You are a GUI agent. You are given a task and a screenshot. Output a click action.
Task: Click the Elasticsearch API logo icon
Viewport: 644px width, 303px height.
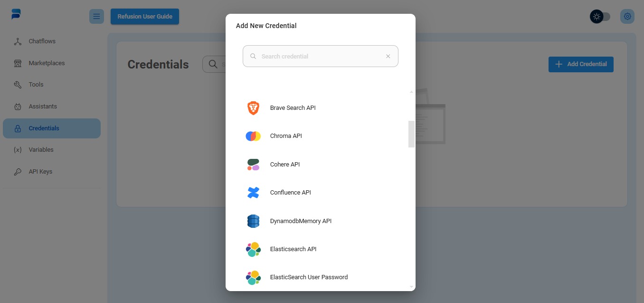(x=253, y=249)
